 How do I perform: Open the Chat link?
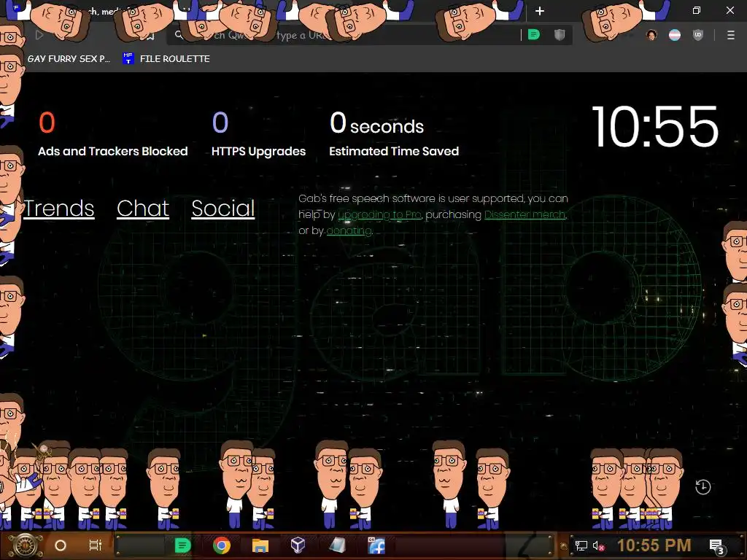pos(143,208)
